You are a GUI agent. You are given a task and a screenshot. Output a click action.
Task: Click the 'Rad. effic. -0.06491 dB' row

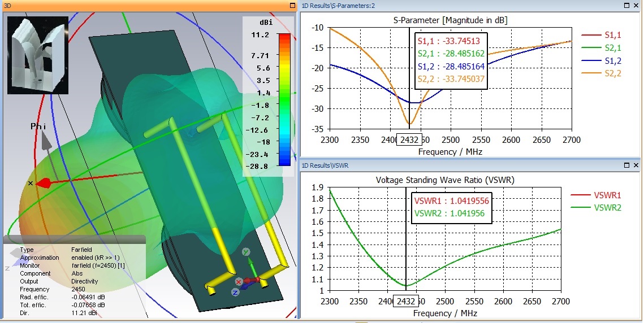click(x=62, y=297)
